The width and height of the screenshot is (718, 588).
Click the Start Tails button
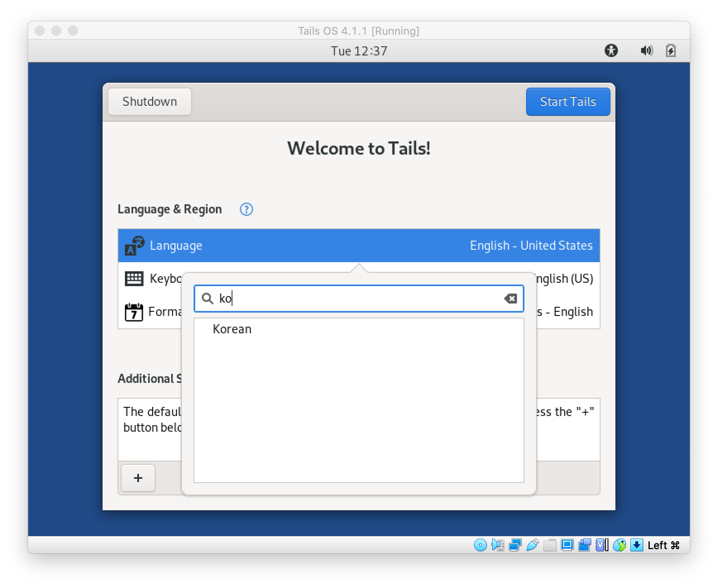pos(568,101)
